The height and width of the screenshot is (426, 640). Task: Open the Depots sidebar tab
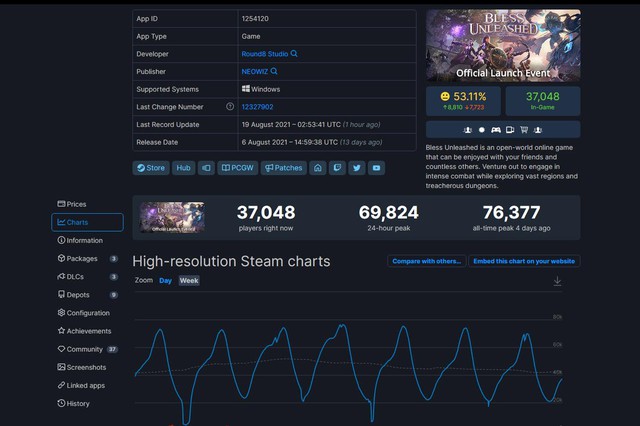click(87, 295)
